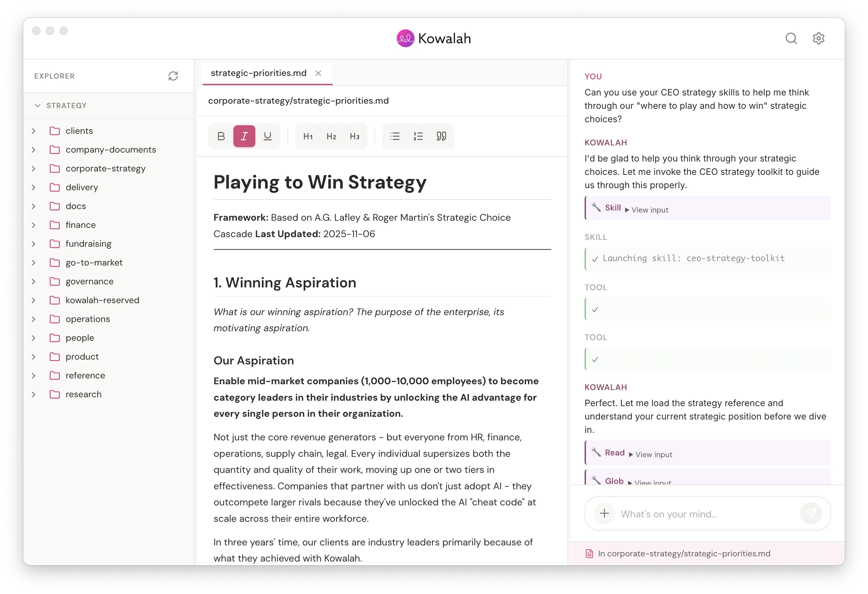Insert a bulleted list
The width and height of the screenshot is (868, 594).
(x=395, y=136)
